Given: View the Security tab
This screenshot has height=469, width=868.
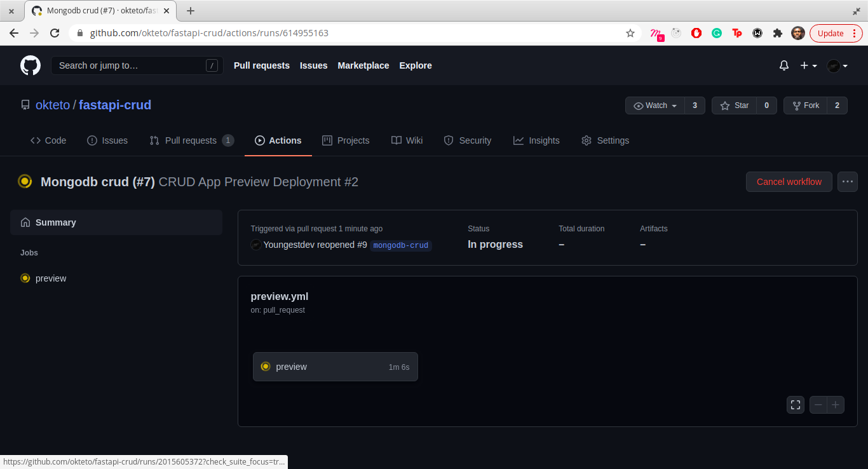Looking at the screenshot, I should pos(468,140).
